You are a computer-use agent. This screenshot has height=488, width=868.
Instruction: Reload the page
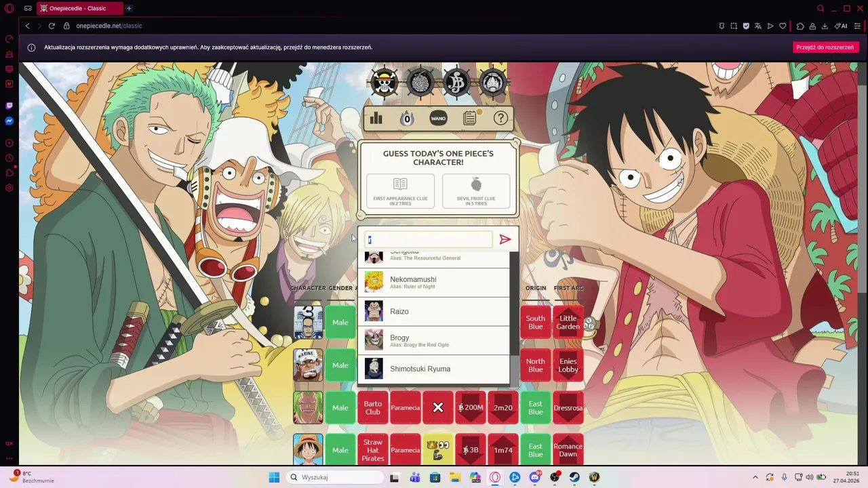click(52, 26)
